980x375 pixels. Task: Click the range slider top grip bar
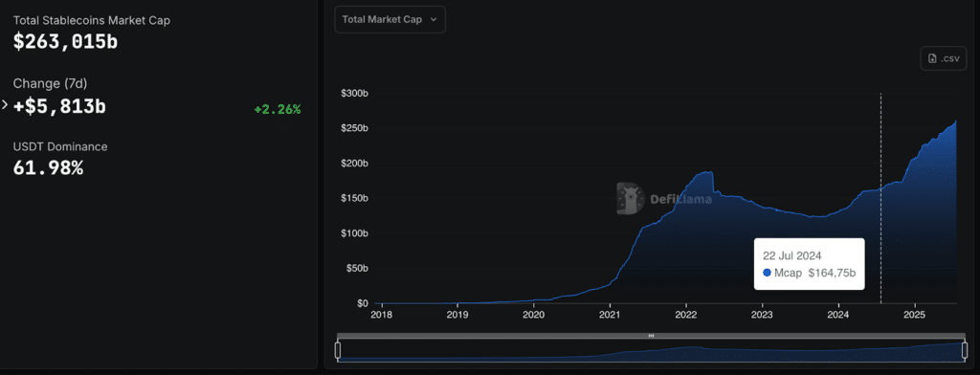click(651, 336)
